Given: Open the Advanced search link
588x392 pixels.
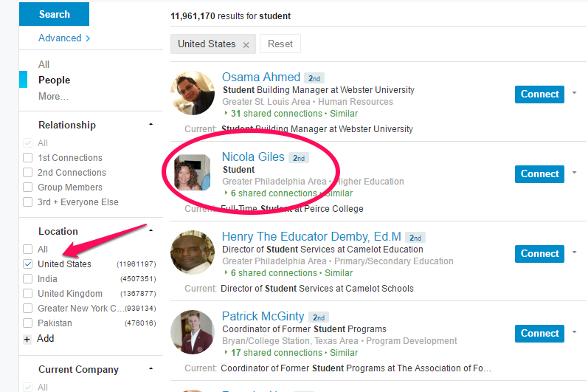Looking at the screenshot, I should [64, 38].
